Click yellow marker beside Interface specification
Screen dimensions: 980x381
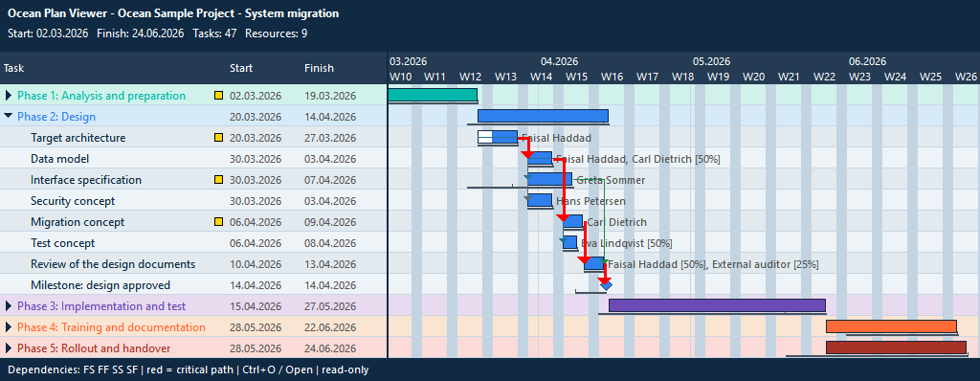[219, 180]
